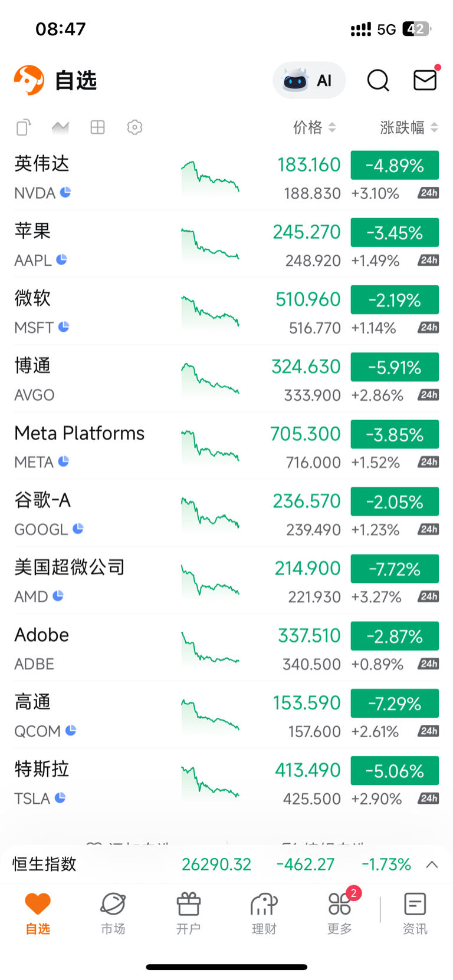Sort list by 价格 column
The width and height of the screenshot is (453, 980).
pyautogui.click(x=314, y=127)
